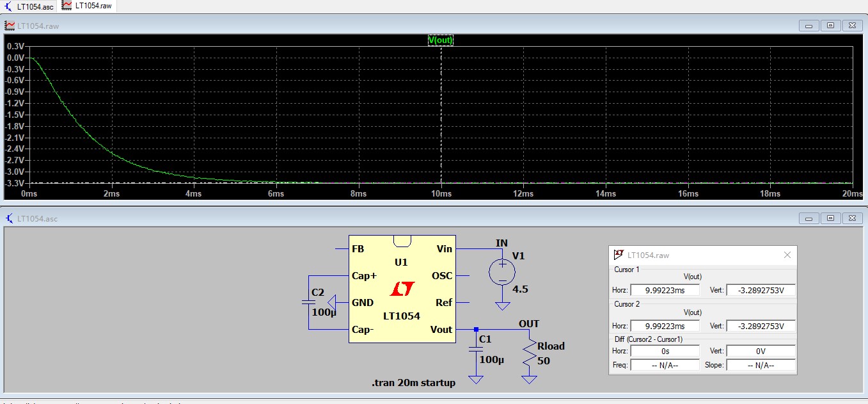Click the IN net label

502,243
